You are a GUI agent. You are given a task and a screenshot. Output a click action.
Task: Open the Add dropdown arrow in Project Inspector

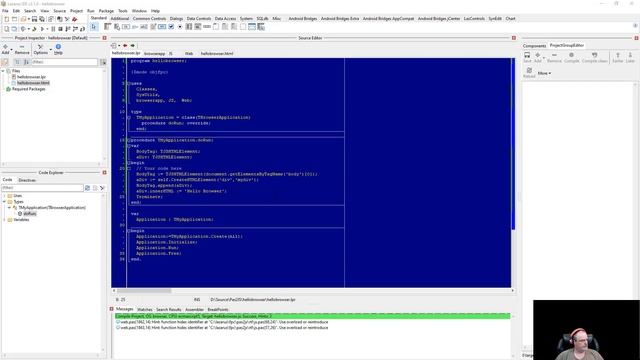tap(11, 49)
